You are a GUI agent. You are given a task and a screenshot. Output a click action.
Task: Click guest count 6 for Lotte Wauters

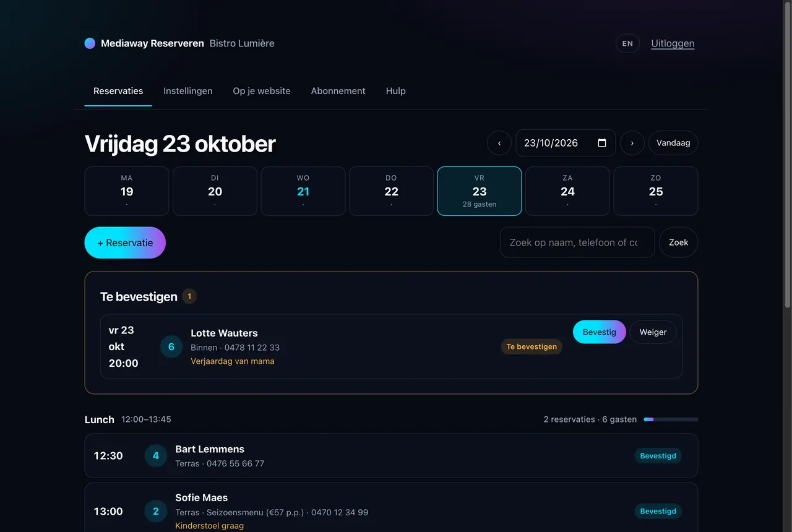click(171, 346)
